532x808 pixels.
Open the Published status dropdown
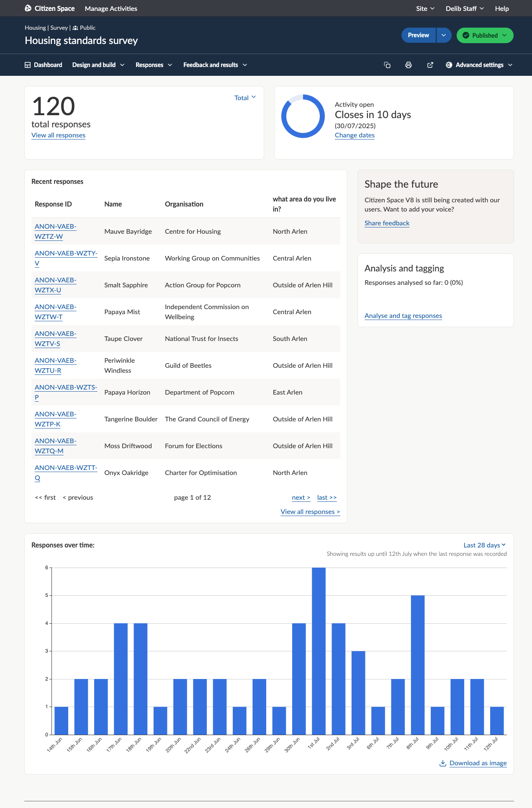[485, 35]
